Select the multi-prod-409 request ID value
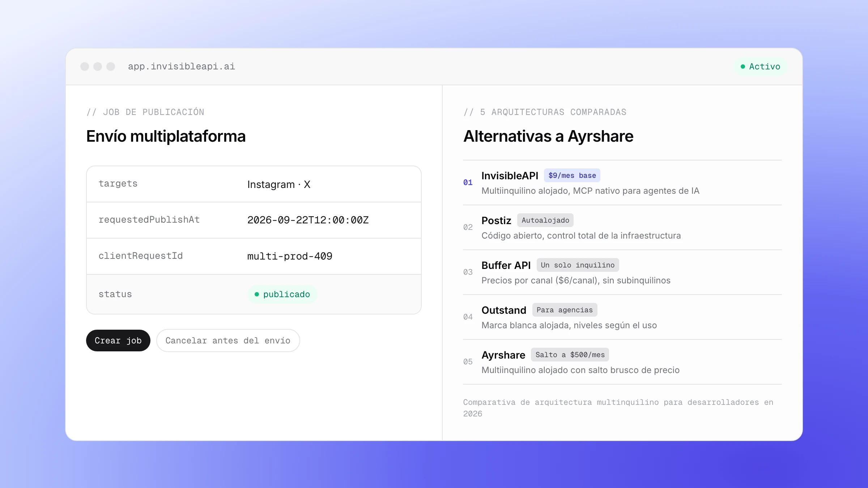 (289, 256)
